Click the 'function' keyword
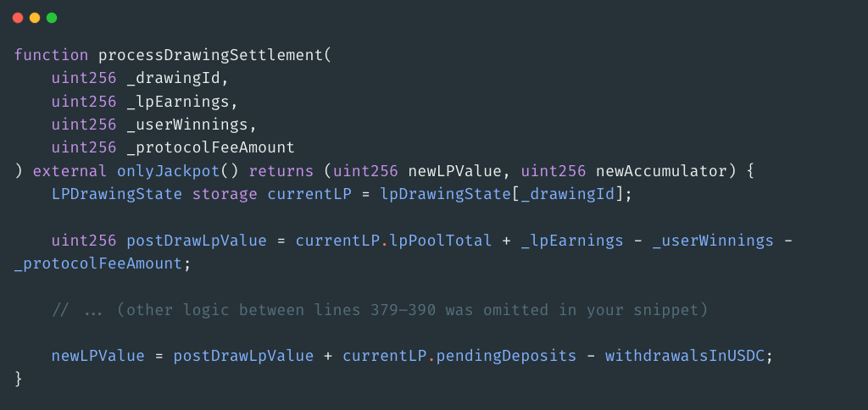The image size is (868, 410). click(51, 55)
